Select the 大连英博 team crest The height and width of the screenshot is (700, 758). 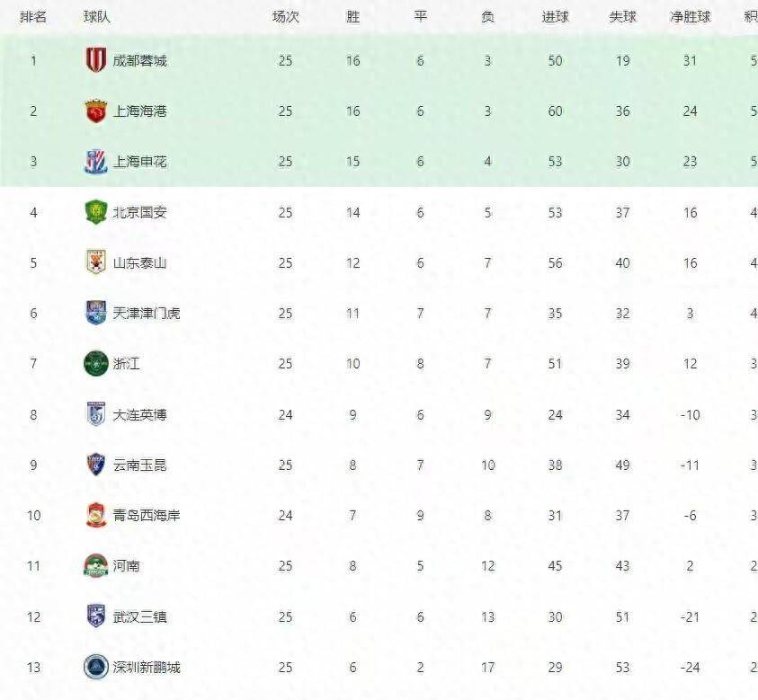[x=95, y=414]
